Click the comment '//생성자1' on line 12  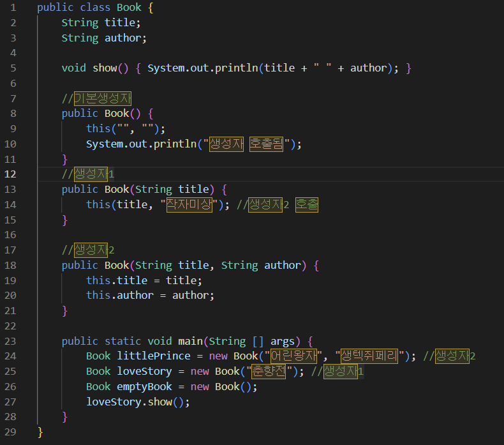88,174
